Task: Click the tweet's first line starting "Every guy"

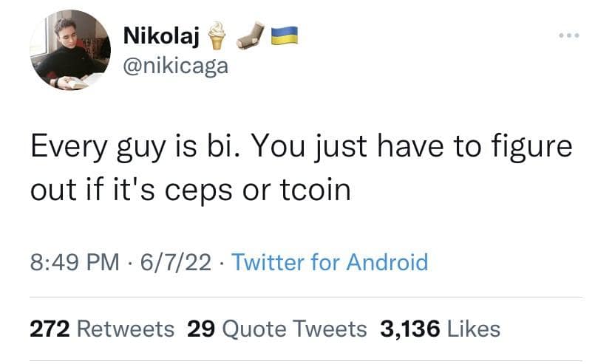Action: click(301, 146)
